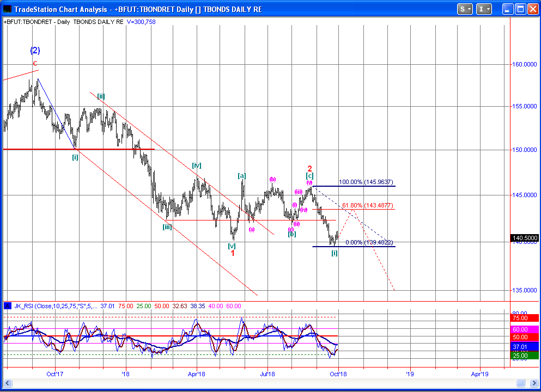Viewport: 541px width, 392px height.
Task: Select the JK_RSI indicator name label
Action: pos(56,306)
